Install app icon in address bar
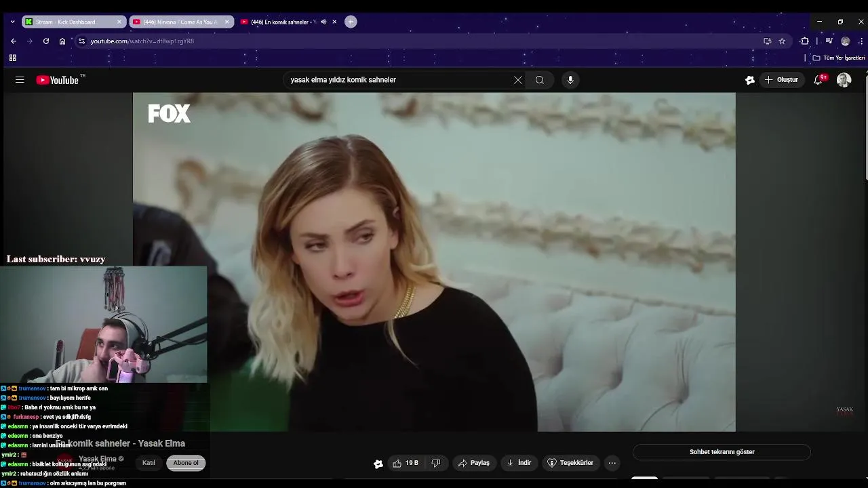The height and width of the screenshot is (488, 868). coord(767,41)
